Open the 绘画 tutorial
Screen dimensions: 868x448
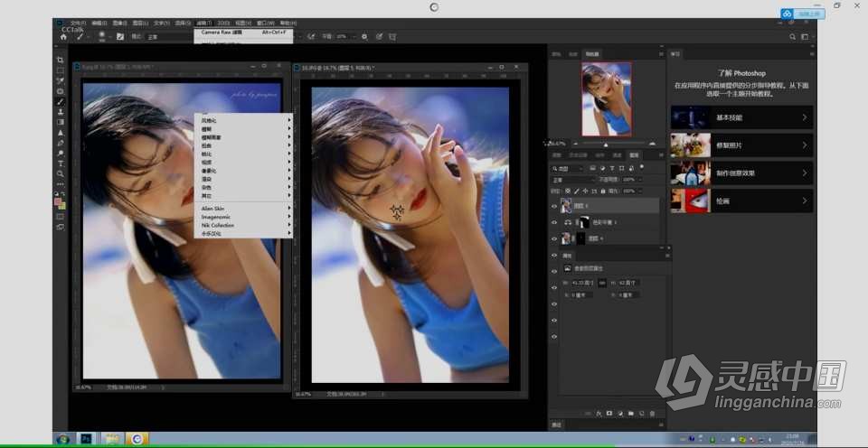pyautogui.click(x=741, y=201)
